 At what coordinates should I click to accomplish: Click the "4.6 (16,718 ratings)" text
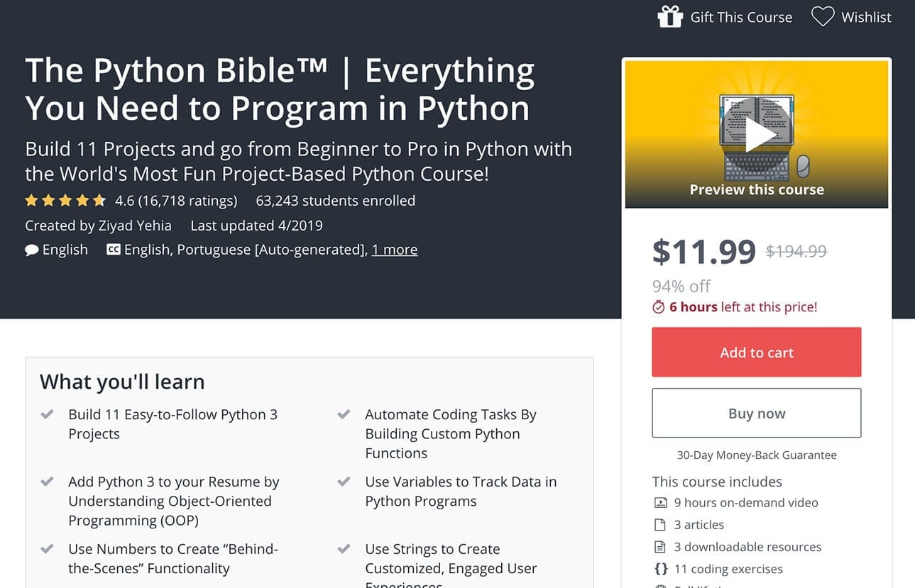(x=176, y=201)
